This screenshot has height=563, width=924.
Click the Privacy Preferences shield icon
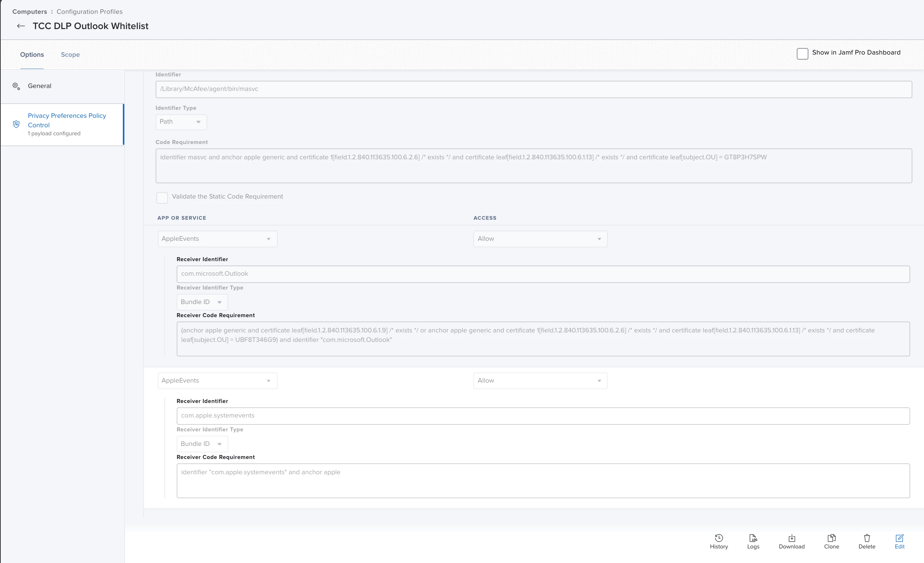click(16, 124)
